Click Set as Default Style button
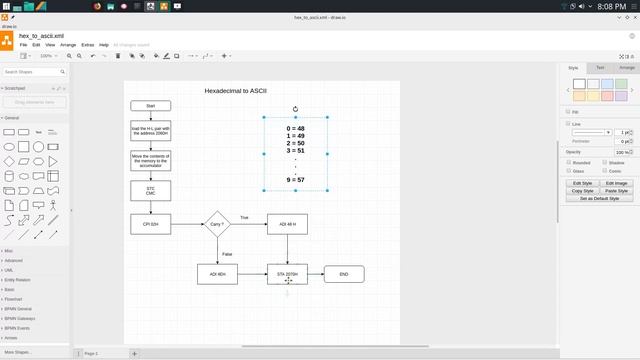The width and height of the screenshot is (640, 360). [x=600, y=198]
